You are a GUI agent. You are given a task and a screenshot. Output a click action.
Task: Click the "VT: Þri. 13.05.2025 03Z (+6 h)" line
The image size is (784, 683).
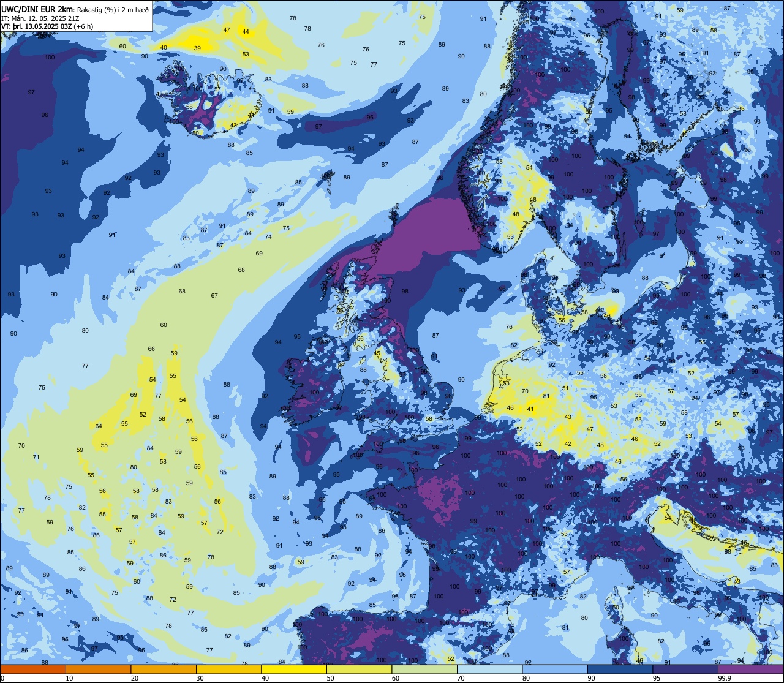pyautogui.click(x=47, y=26)
